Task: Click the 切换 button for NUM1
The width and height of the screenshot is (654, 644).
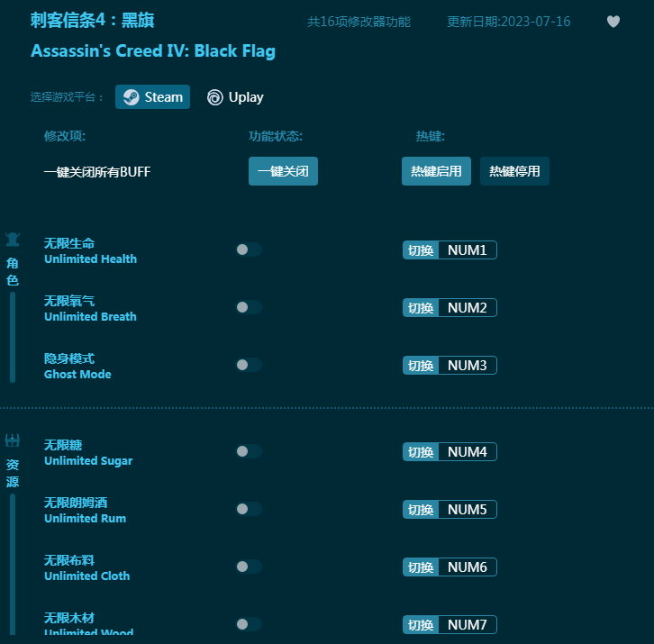Action: click(x=421, y=250)
